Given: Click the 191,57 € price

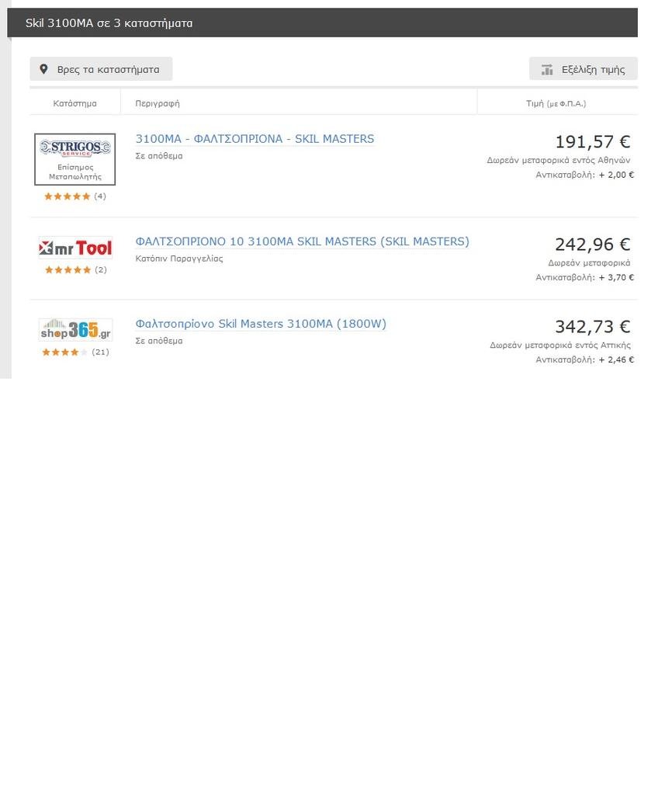Looking at the screenshot, I should pyautogui.click(x=592, y=142).
